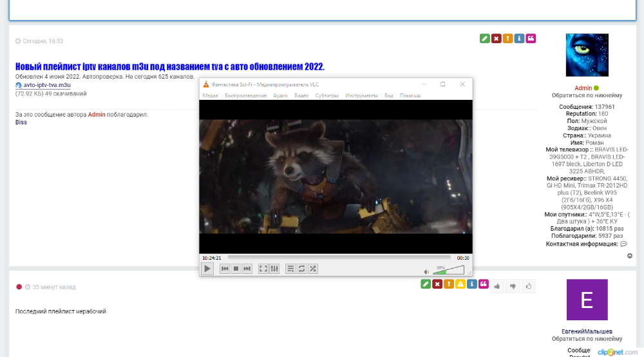Click Обратиться по никнейму under Admin
This screenshot has height=357, width=644.
(587, 95)
